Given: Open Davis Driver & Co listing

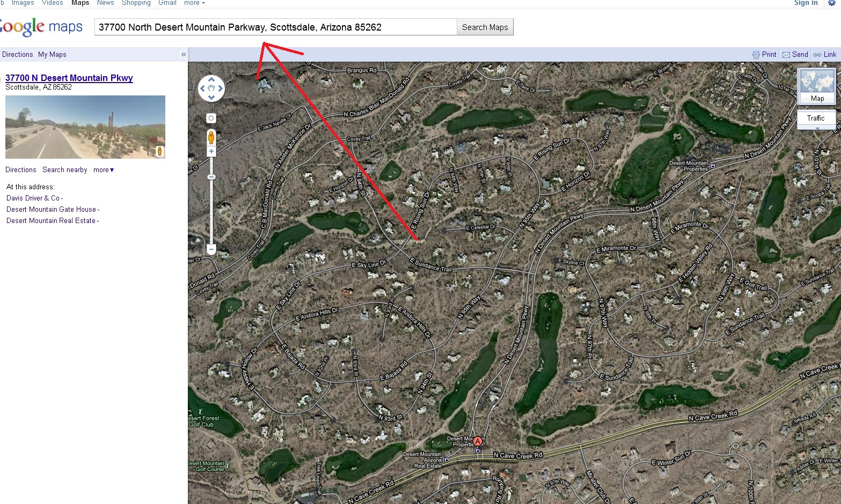Looking at the screenshot, I should click(x=33, y=198).
